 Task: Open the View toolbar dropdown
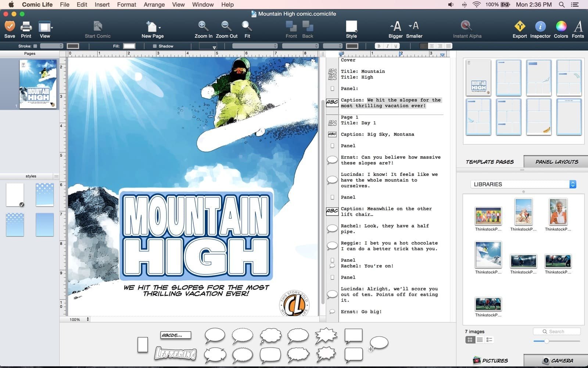click(46, 27)
